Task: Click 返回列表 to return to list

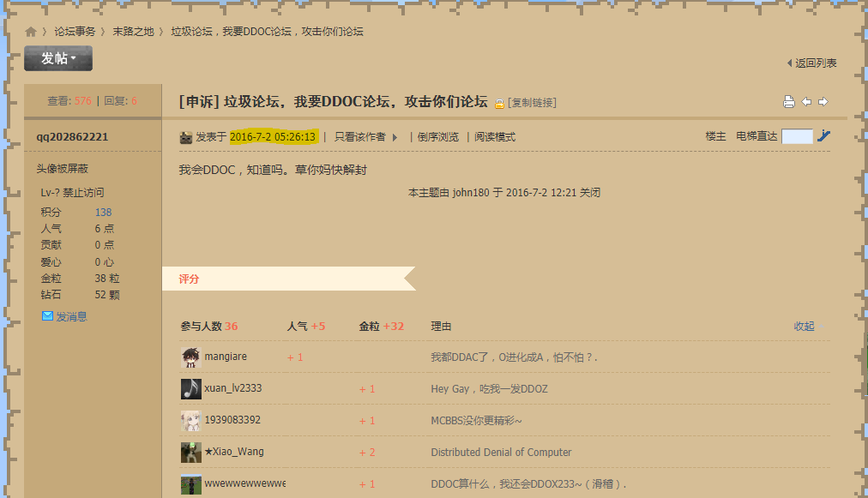Action: tap(815, 63)
